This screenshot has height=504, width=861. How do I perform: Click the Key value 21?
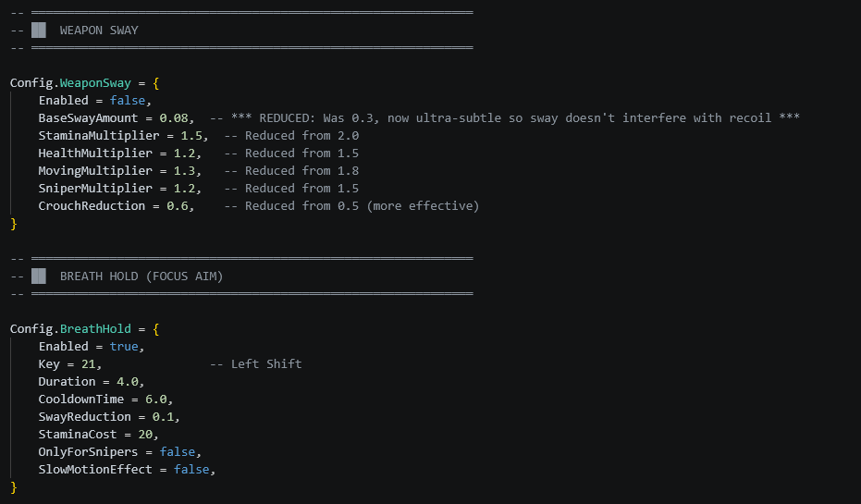coord(89,364)
